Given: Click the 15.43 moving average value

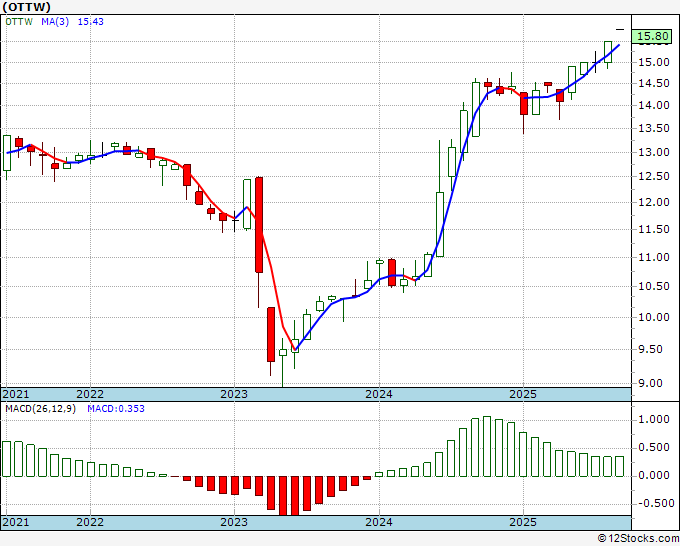Looking at the screenshot, I should pyautogui.click(x=91, y=22).
